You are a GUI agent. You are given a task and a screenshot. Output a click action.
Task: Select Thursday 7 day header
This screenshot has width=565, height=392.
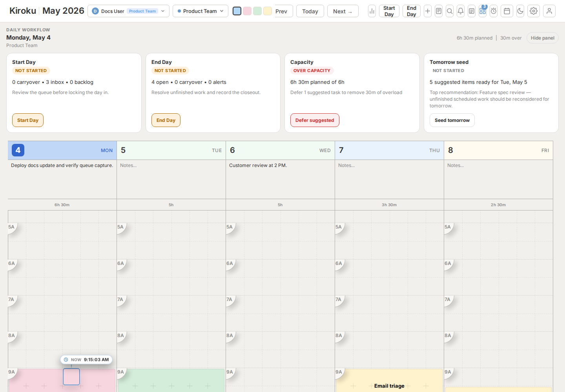[x=389, y=150]
